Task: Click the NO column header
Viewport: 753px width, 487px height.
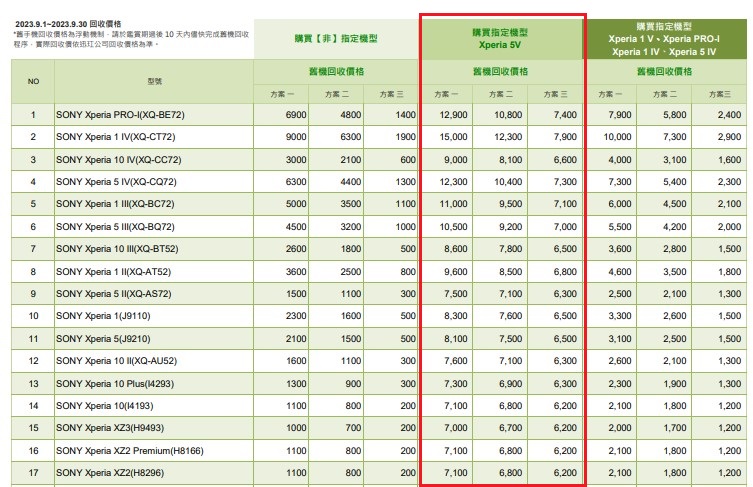Action: pos(32,81)
